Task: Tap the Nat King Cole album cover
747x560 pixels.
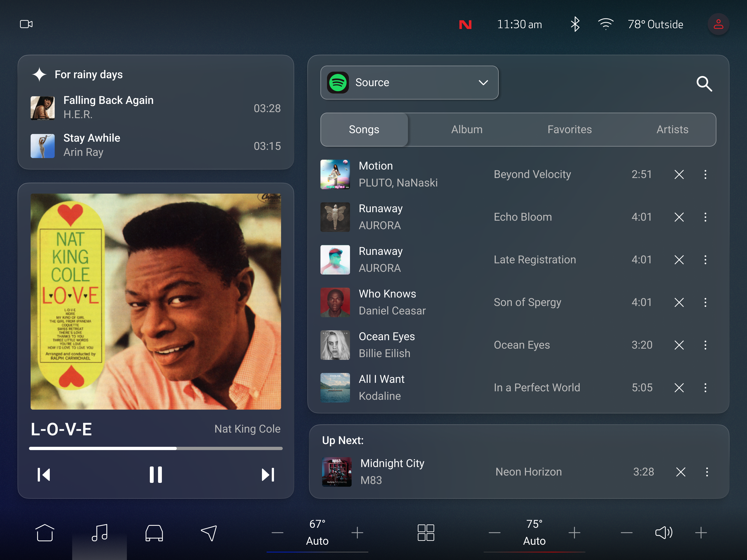Action: tap(156, 301)
